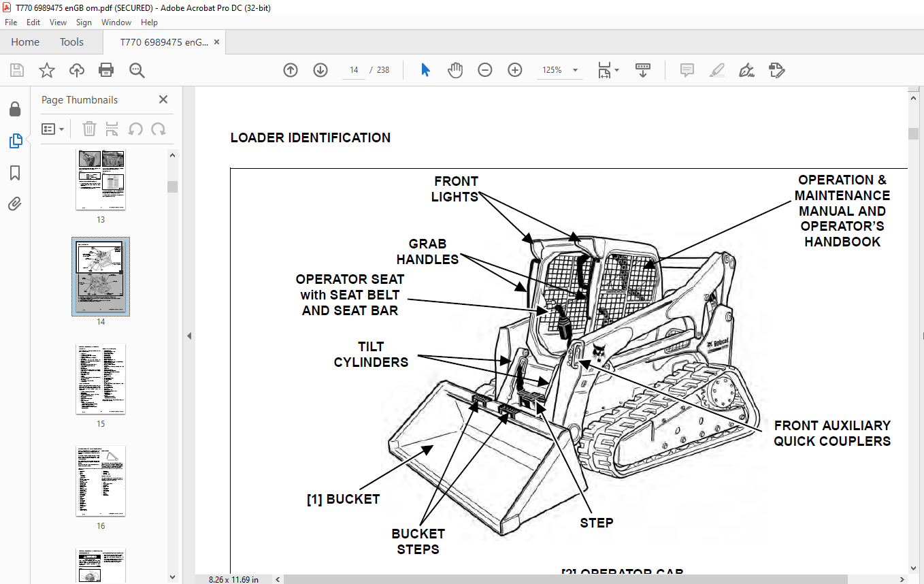Open security lock panel in sidebar
Image resolution: width=924 pixels, height=584 pixels.
[15, 110]
